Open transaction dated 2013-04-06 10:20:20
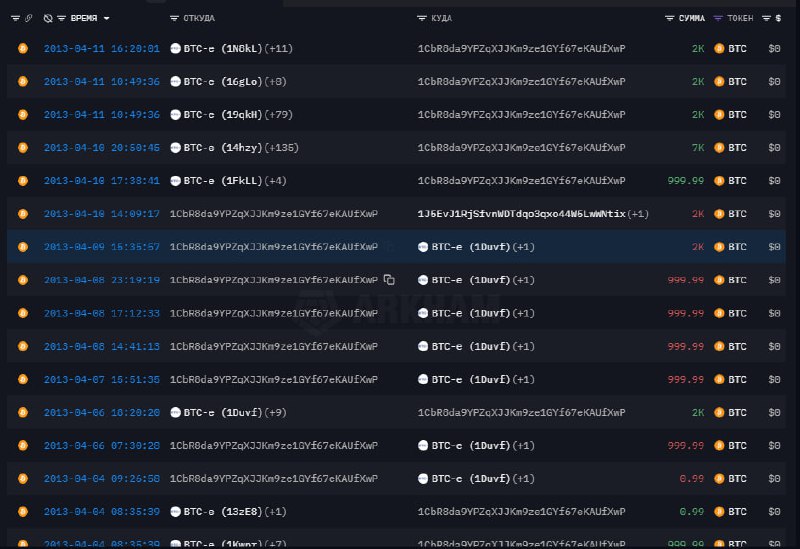Screen dimensions: 800x549 click(102, 412)
